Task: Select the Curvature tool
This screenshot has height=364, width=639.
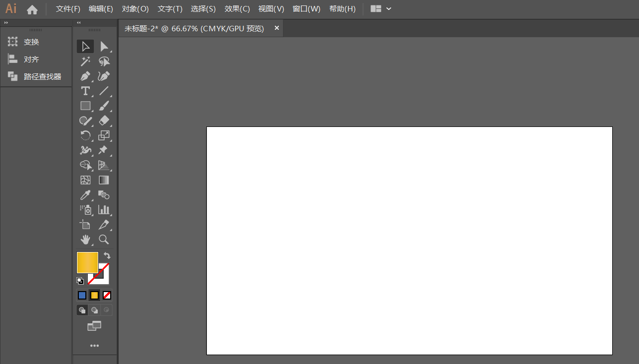Action: coord(104,76)
